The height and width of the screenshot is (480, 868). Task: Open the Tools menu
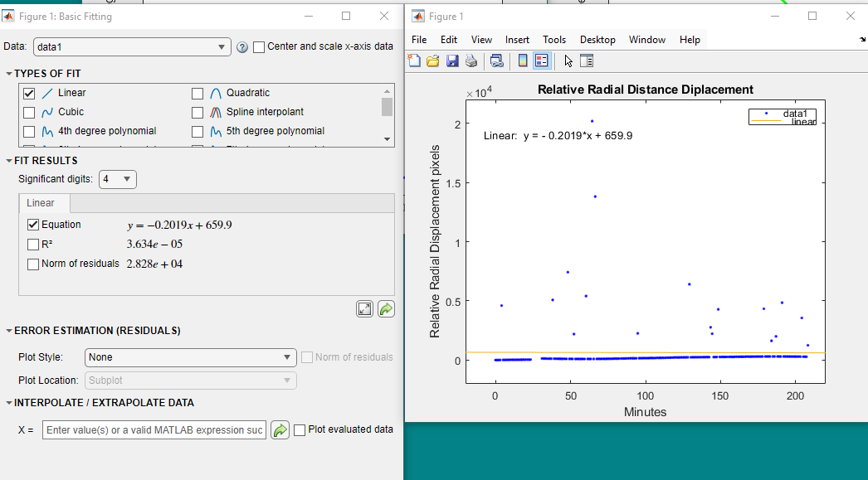tap(554, 39)
